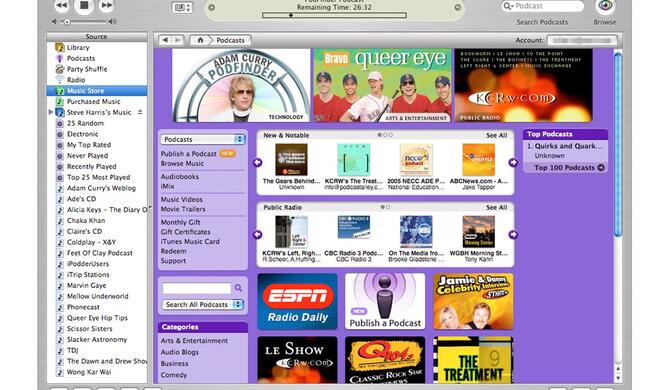Open the Arts & Entertainment category

point(194,341)
